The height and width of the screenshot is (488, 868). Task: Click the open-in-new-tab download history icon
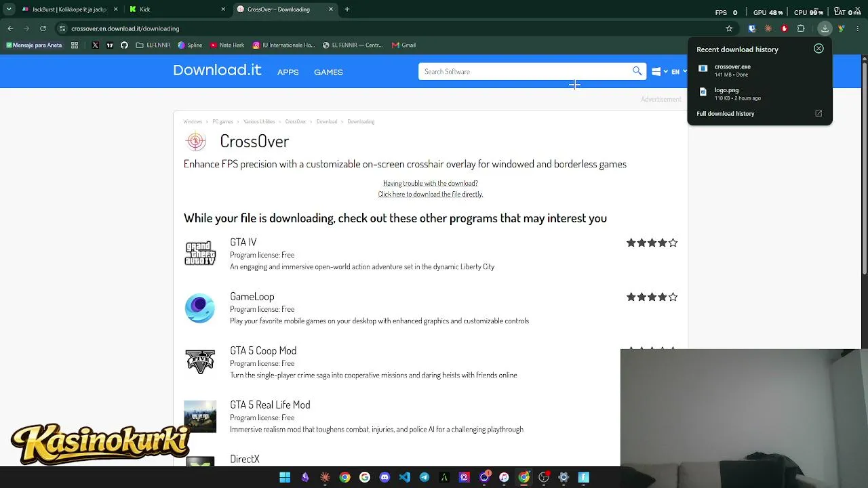coord(818,113)
